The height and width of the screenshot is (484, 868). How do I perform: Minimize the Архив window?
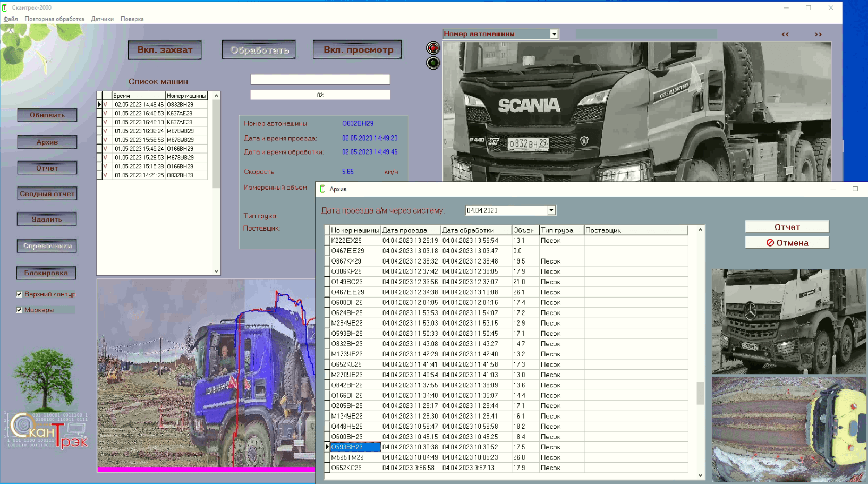(x=833, y=189)
